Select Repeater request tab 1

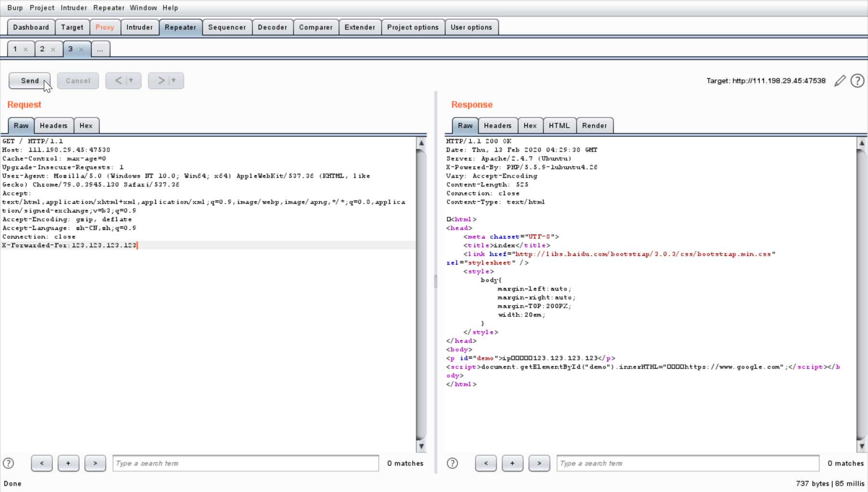pos(15,49)
